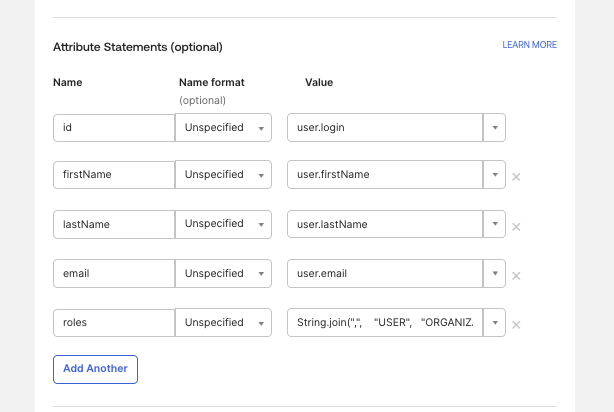
Task: Edit the lastName name field
Action: point(114,224)
